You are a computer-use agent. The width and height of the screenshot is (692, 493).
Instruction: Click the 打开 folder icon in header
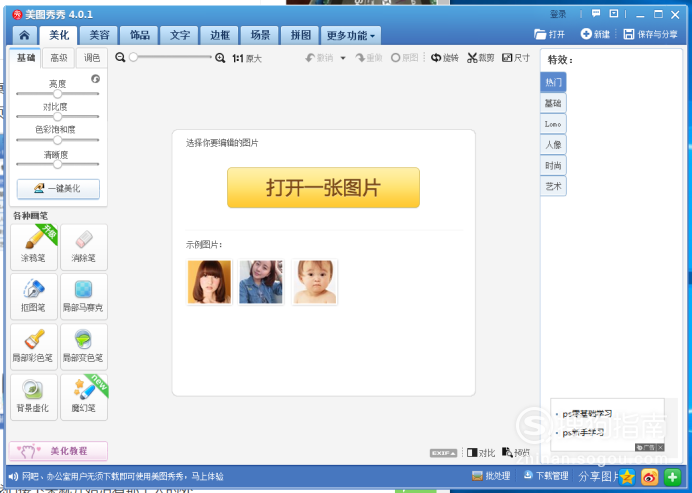(x=540, y=34)
